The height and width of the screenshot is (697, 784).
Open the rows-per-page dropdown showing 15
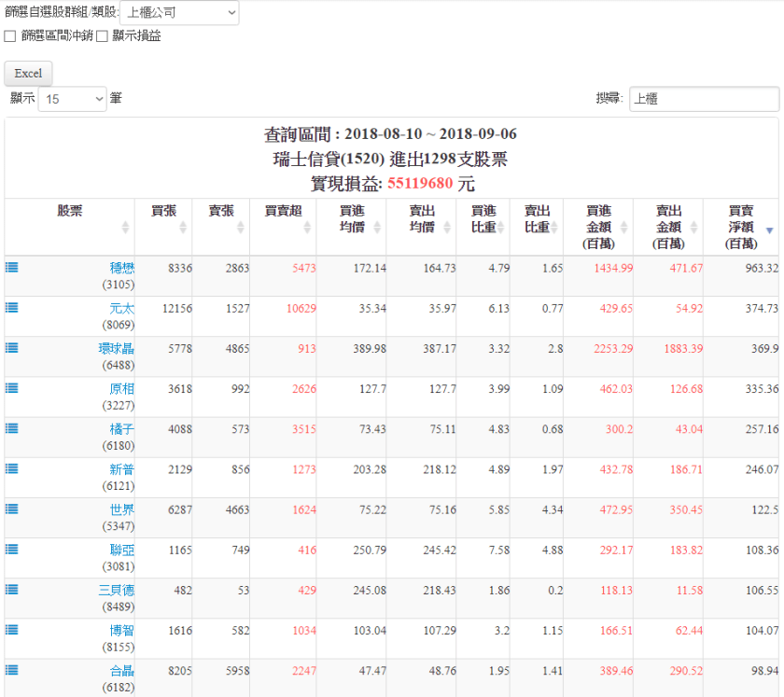(x=73, y=99)
